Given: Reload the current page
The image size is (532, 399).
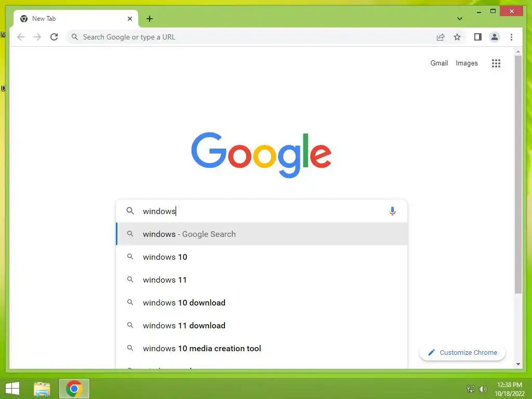Looking at the screenshot, I should [x=54, y=37].
